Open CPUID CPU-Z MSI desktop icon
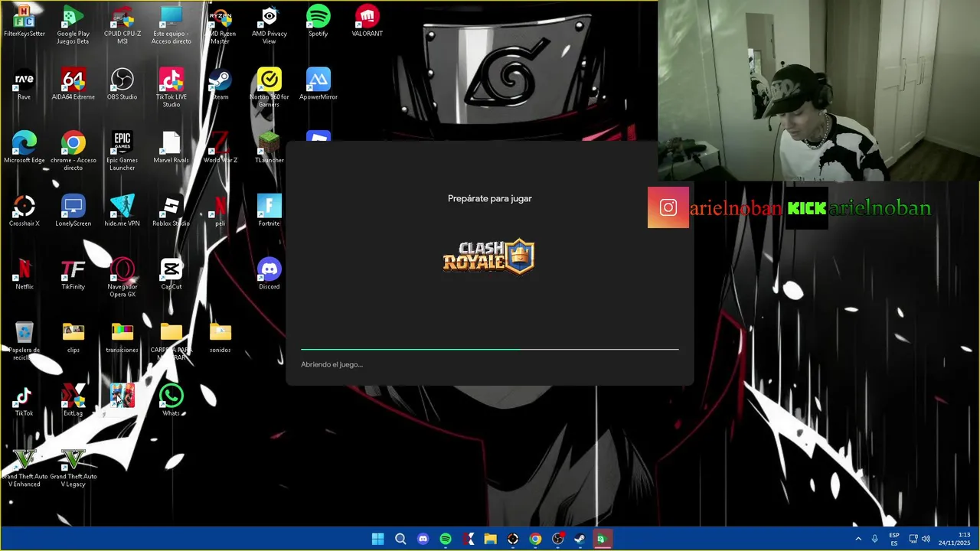Image resolution: width=980 pixels, height=551 pixels. pyautogui.click(x=122, y=24)
